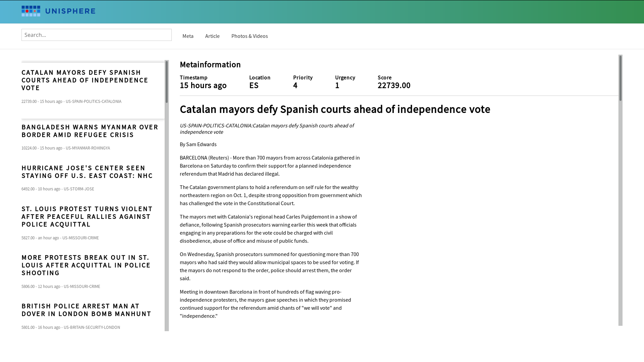
Task: Open British police arrest man article
Action: [x=87, y=310]
